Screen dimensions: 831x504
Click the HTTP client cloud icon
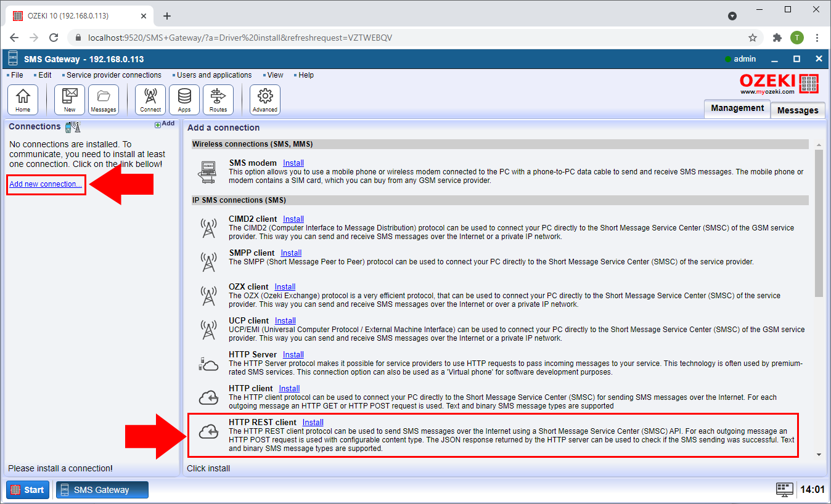[x=209, y=398]
